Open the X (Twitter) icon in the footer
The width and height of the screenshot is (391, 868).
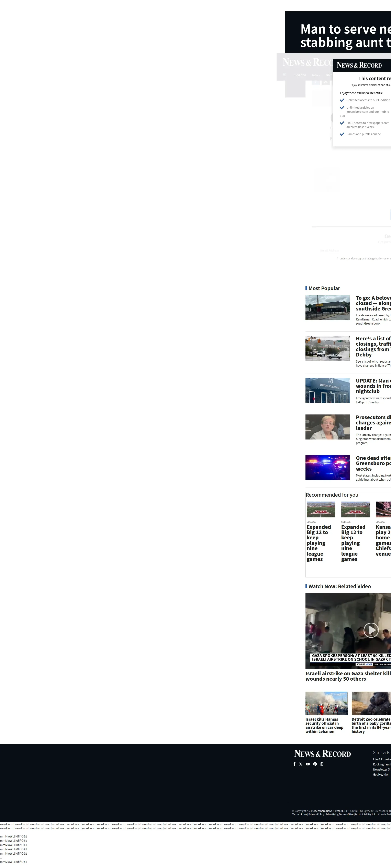point(301,764)
